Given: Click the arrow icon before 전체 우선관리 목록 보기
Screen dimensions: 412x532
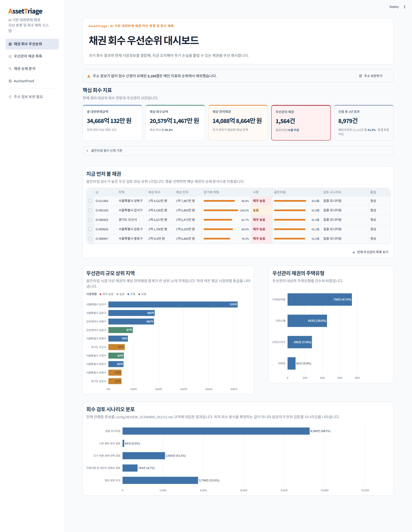Looking at the screenshot, I should (353, 252).
